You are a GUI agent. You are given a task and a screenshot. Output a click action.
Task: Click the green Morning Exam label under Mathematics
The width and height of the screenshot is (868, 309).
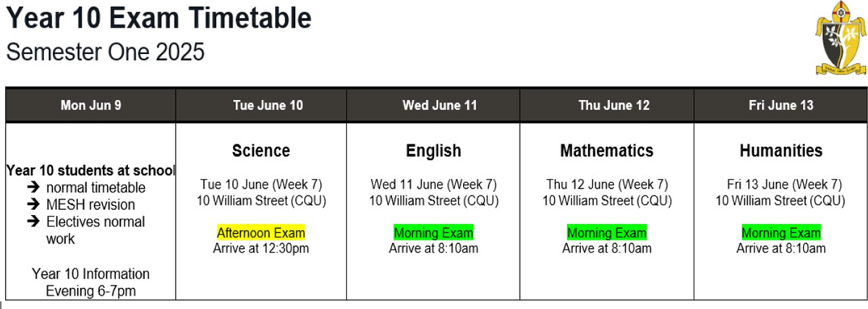tap(607, 233)
